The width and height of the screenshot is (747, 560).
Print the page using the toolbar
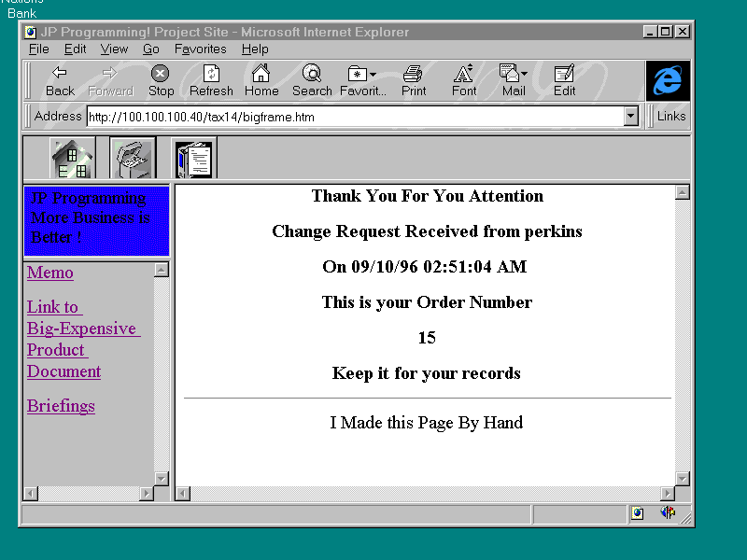414,80
